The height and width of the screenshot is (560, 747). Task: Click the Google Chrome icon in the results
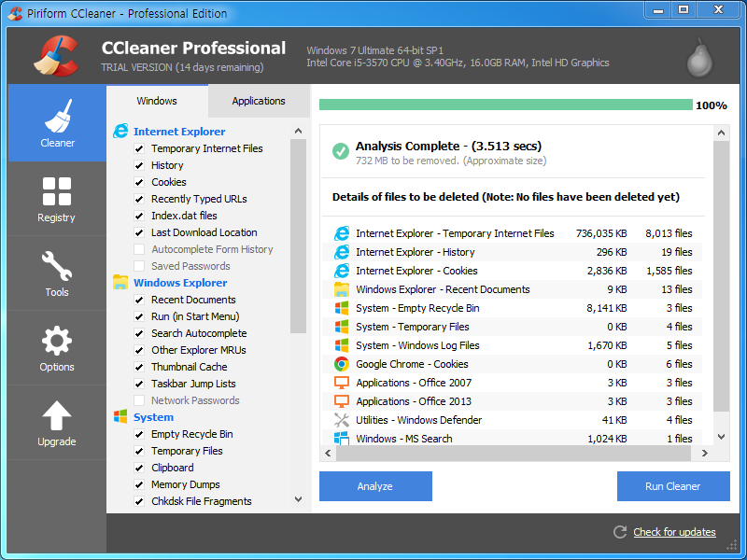click(x=342, y=364)
